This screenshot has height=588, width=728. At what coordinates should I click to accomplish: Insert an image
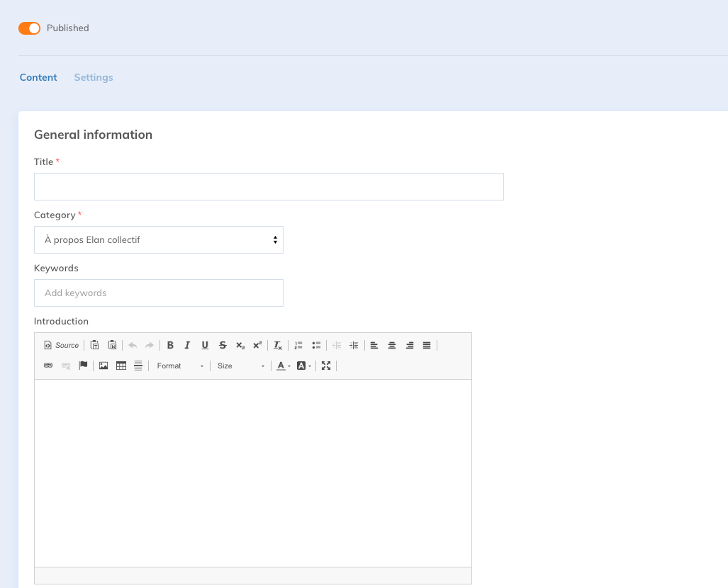[x=103, y=366]
